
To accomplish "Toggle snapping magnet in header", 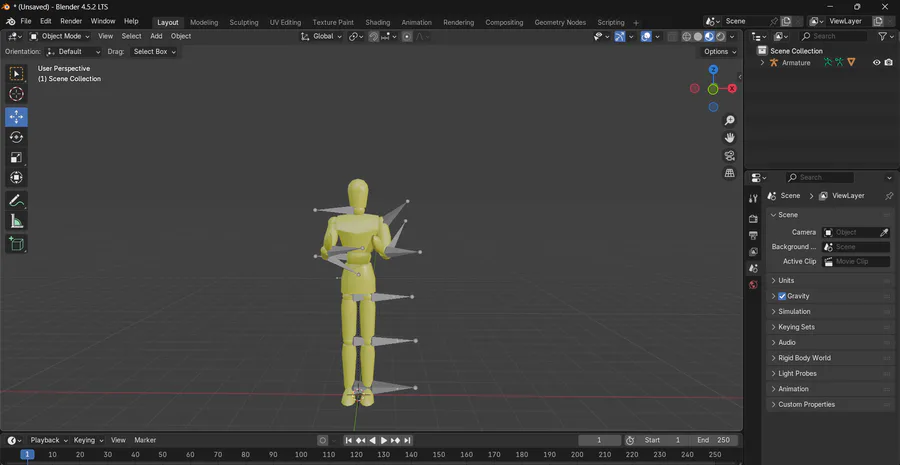I will coord(374,36).
